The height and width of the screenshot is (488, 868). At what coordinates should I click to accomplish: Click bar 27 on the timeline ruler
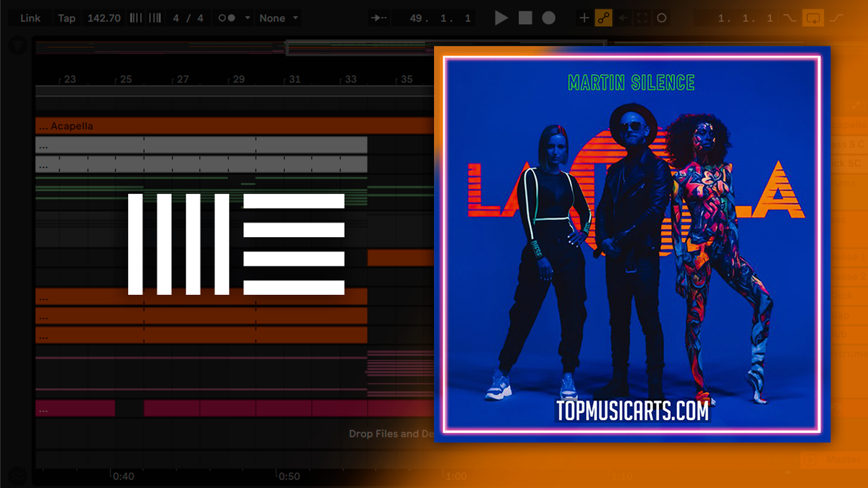click(182, 80)
